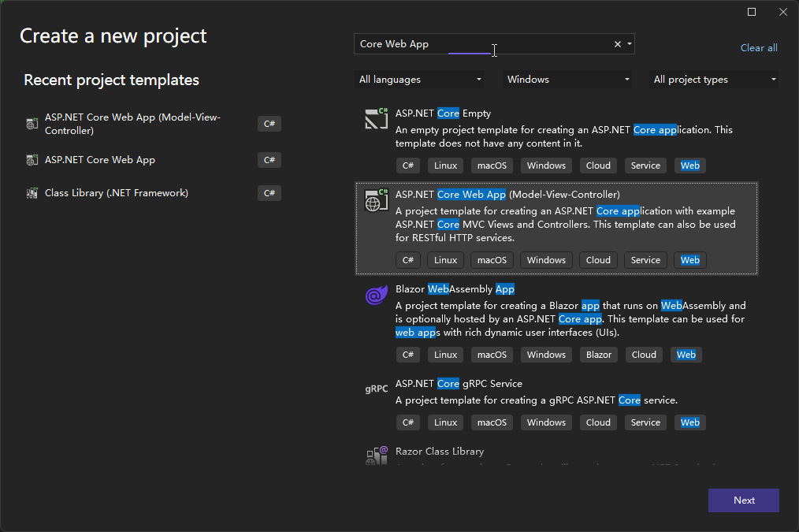Click Linux tag under Blazor WebAssembly App
Viewport: 799px width, 532px height.
[445, 355]
